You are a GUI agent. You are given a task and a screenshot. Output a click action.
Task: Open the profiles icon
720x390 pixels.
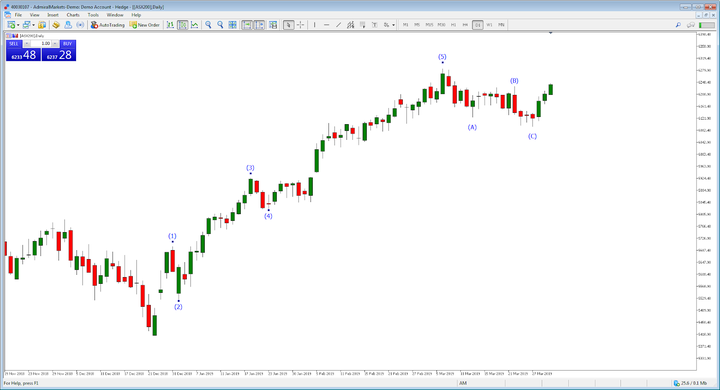(x=26, y=25)
